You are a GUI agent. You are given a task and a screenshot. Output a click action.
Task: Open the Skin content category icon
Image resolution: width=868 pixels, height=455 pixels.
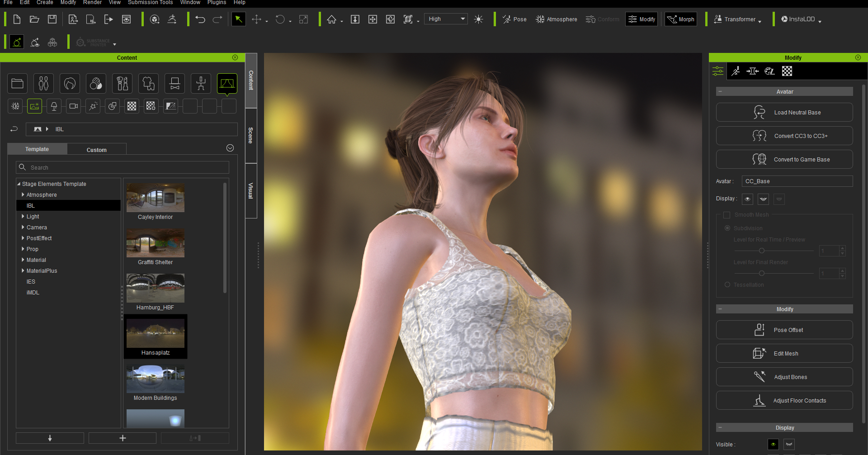96,83
